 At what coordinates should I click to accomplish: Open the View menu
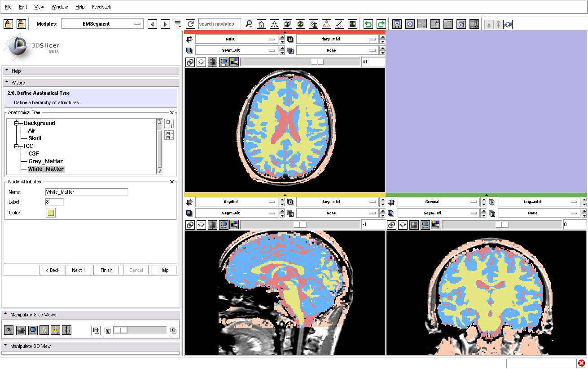coord(39,7)
